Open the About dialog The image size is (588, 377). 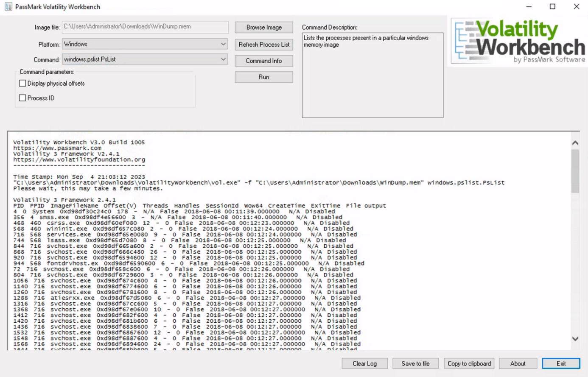coord(518,363)
